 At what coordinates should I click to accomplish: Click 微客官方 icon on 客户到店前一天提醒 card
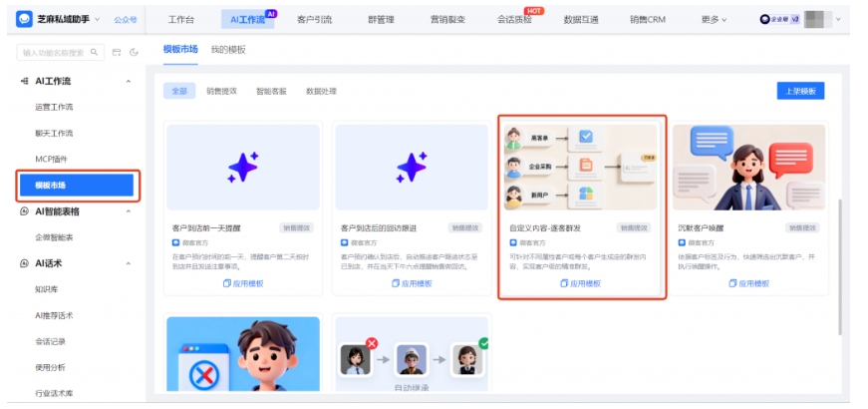coord(175,242)
